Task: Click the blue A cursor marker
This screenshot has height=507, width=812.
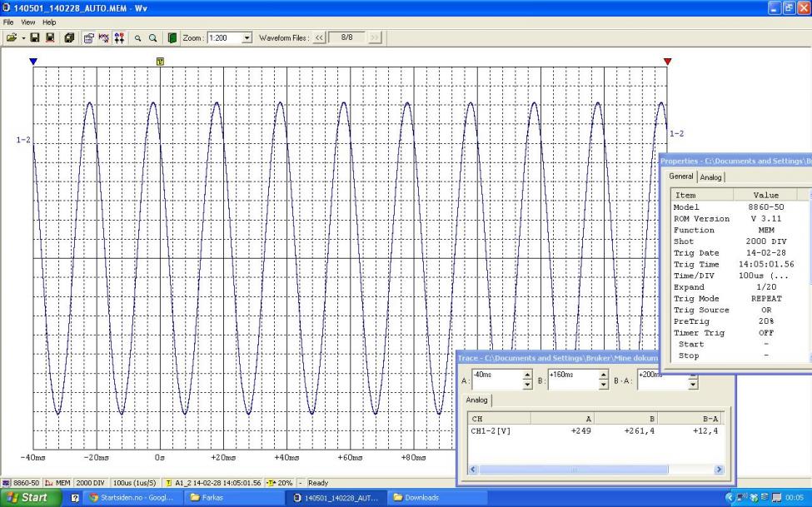Action: [33, 62]
